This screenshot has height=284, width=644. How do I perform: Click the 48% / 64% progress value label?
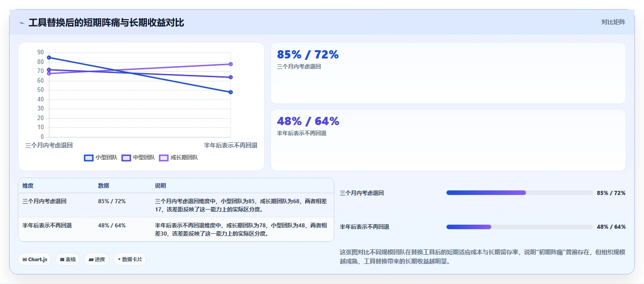[611, 227]
